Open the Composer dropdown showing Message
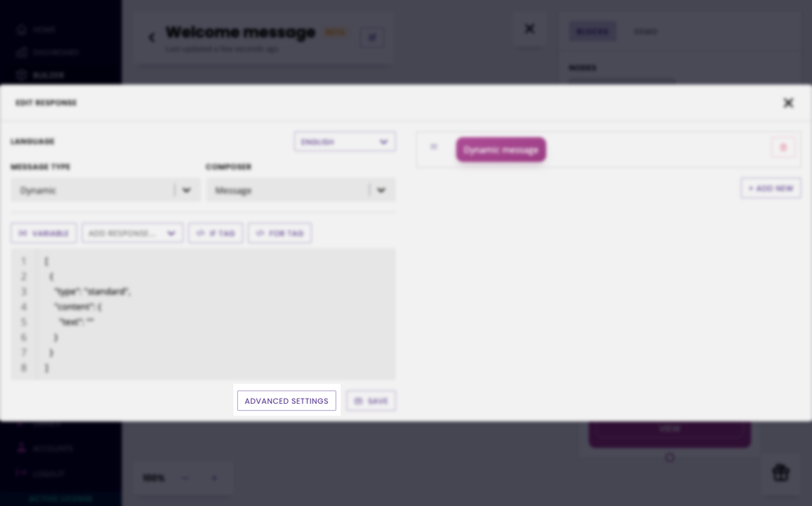The height and width of the screenshot is (506, 812). [301, 190]
